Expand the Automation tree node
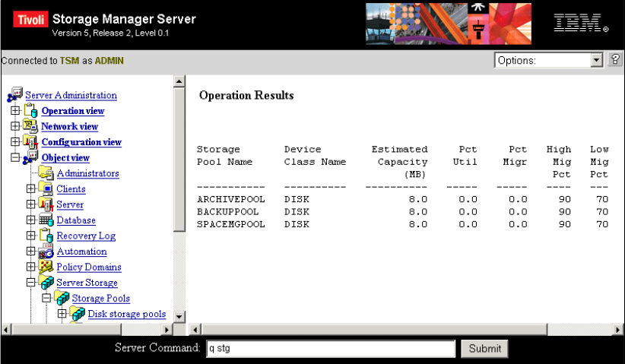Screen dimensions: 625x364 [x=30, y=252]
